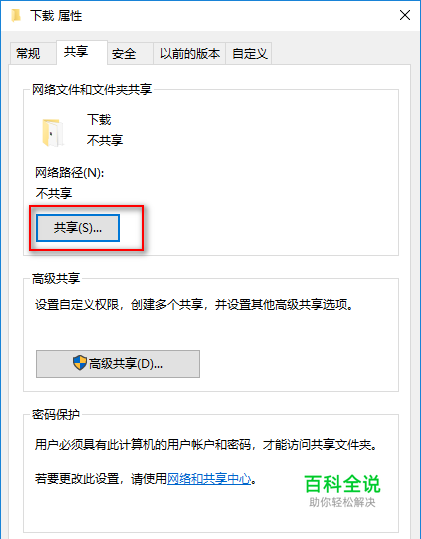The image size is (421, 539).
Task: Go to the 以前的版本 tab
Action: [189, 54]
